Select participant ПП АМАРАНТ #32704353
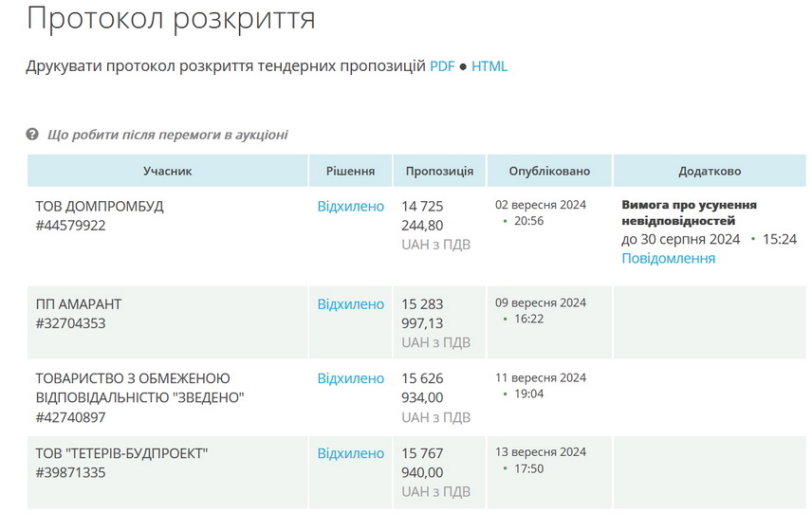The image size is (812, 531). [79, 313]
